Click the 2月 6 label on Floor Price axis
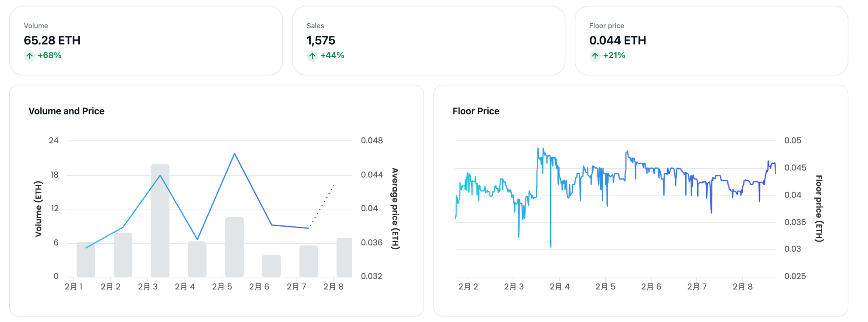The width and height of the screenshot is (868, 322). tap(651, 287)
